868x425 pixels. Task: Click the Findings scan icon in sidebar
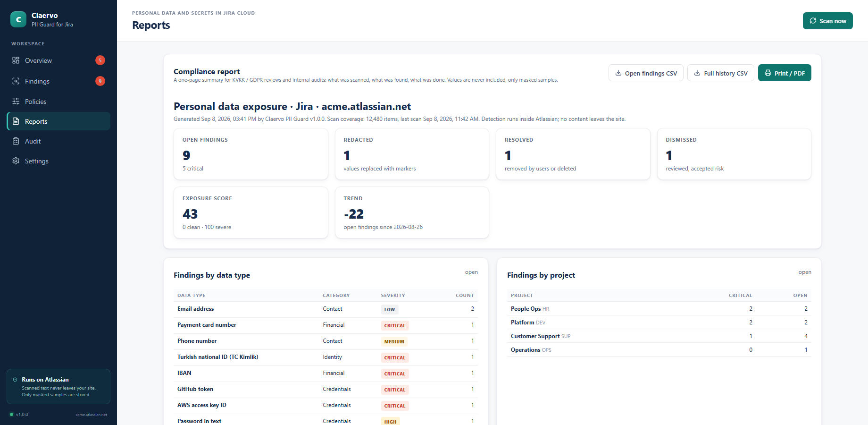(16, 81)
